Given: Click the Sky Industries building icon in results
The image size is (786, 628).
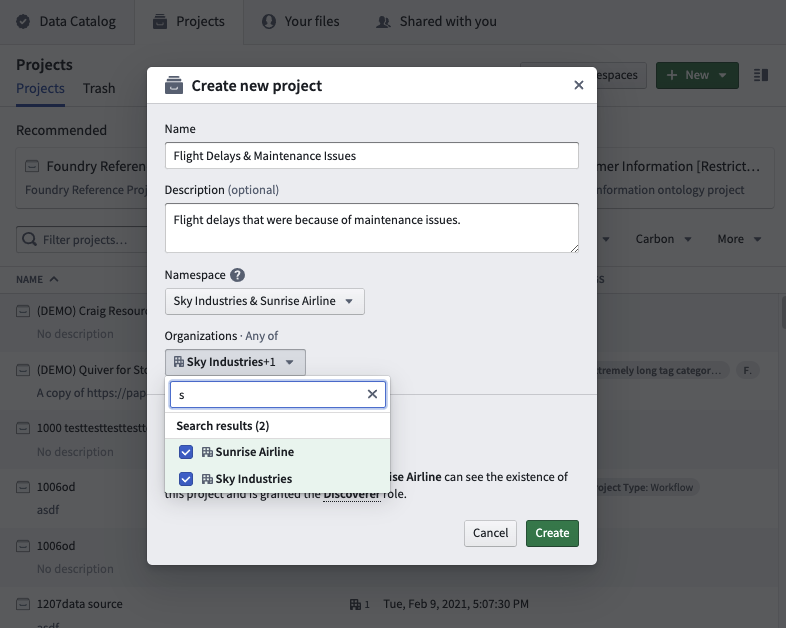Looking at the screenshot, I should pos(207,479).
